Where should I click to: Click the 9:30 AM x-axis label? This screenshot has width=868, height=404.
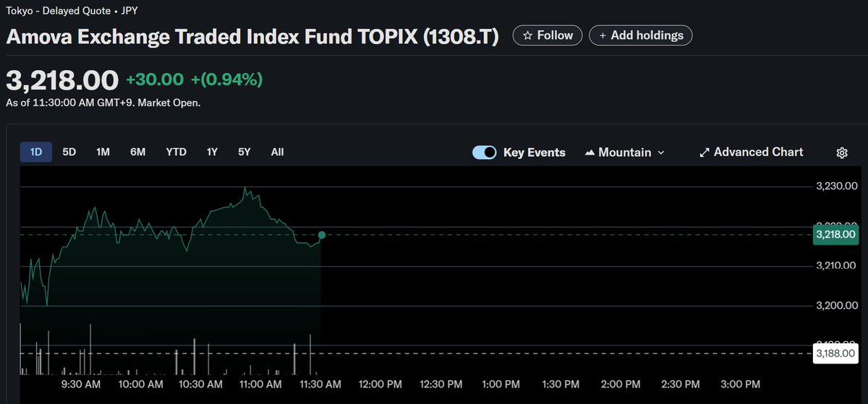tap(82, 384)
